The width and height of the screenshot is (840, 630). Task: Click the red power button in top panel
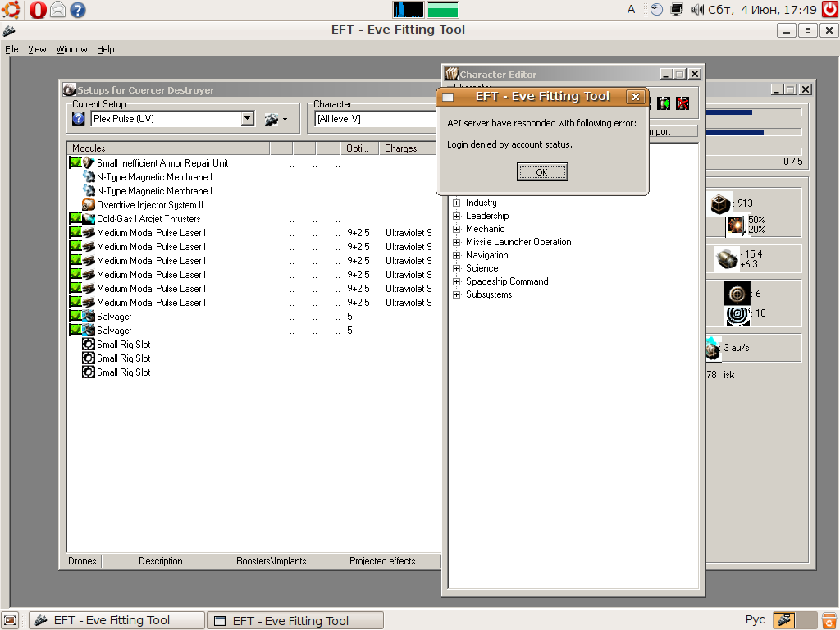(830, 10)
